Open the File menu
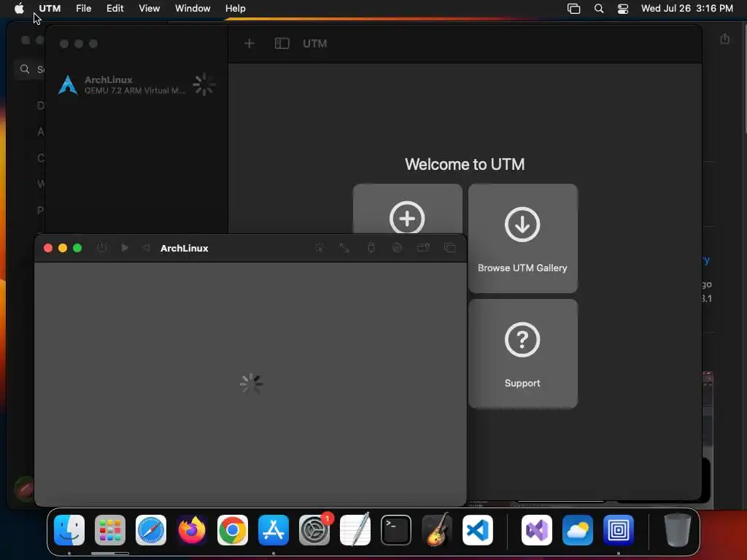747x560 pixels. coord(83,9)
